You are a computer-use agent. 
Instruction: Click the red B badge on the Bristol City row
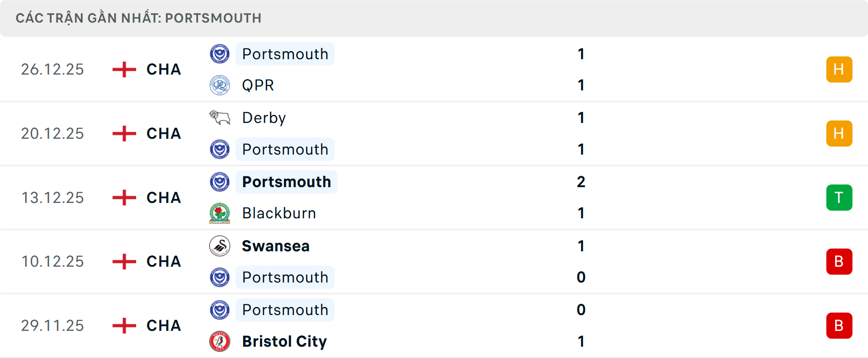click(839, 325)
